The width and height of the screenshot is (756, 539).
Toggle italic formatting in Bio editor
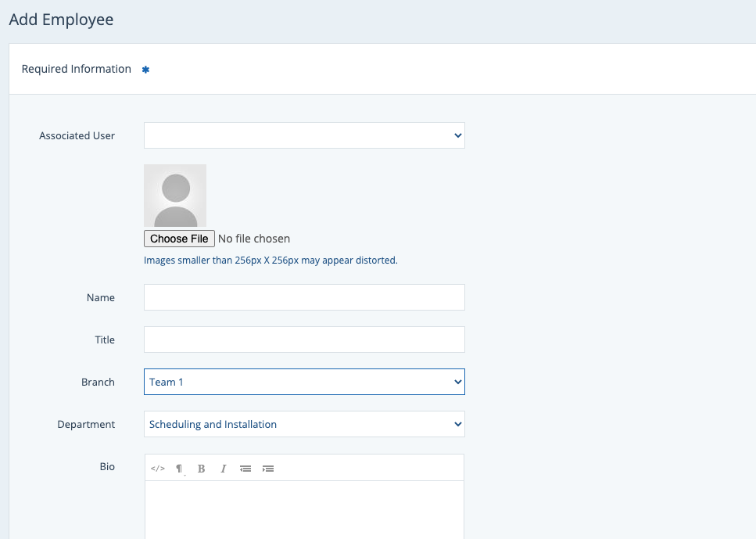click(223, 469)
